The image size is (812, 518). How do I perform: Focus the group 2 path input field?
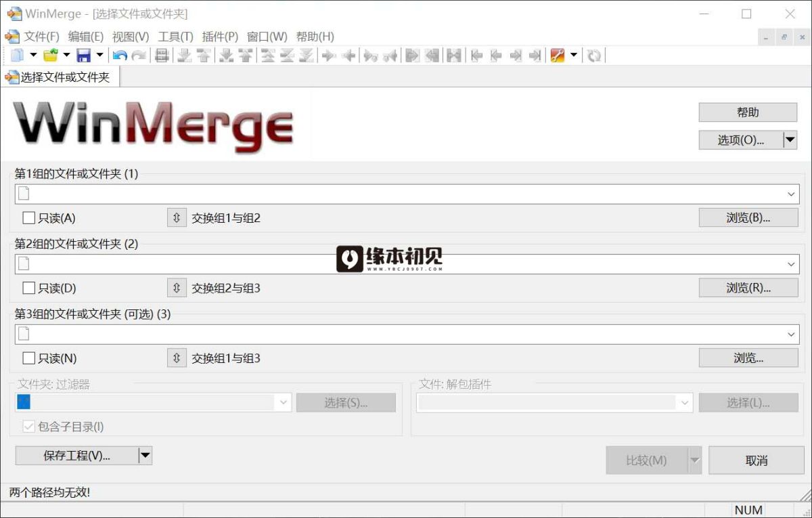point(407,264)
